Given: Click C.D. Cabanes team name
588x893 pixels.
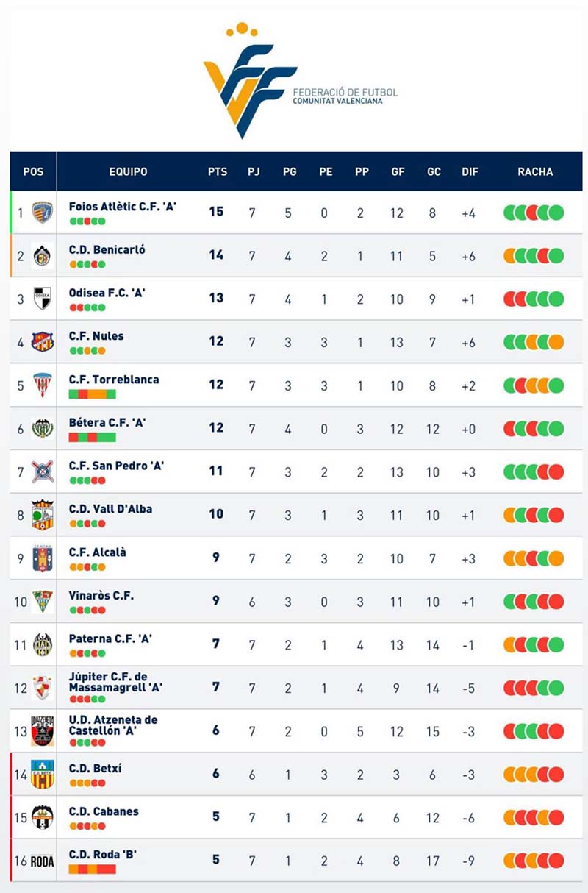Looking at the screenshot, I should pyautogui.click(x=104, y=811).
